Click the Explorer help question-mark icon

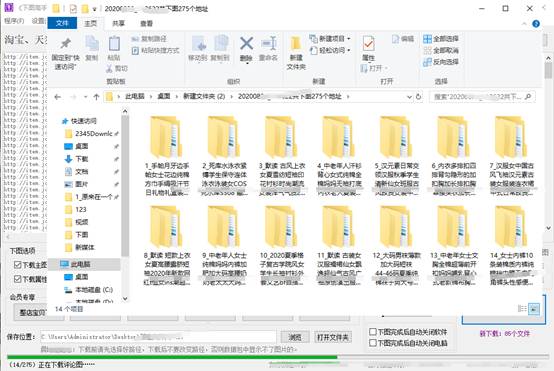pyautogui.click(x=536, y=24)
